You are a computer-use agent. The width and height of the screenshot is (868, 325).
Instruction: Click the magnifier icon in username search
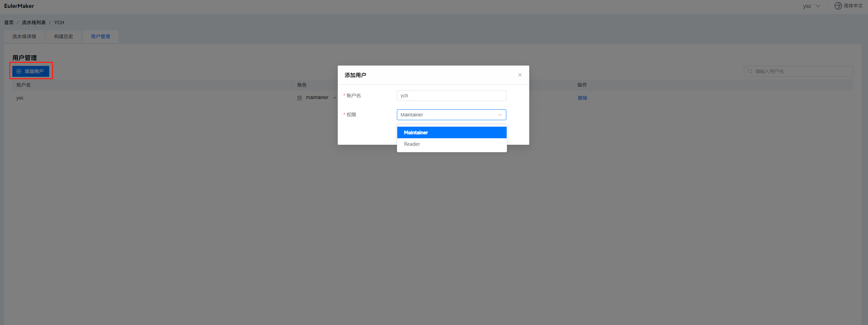point(750,71)
